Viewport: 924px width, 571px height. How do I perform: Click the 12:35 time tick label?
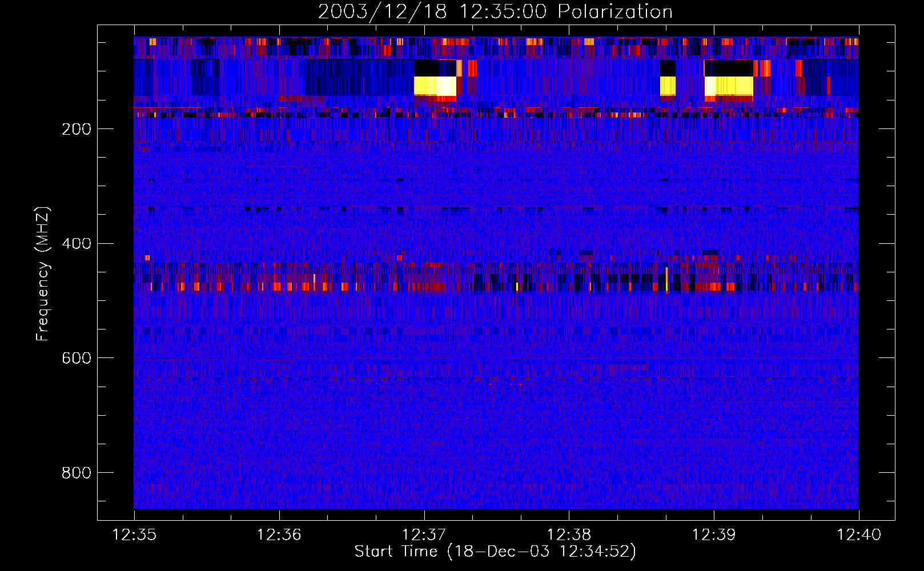pos(134,535)
